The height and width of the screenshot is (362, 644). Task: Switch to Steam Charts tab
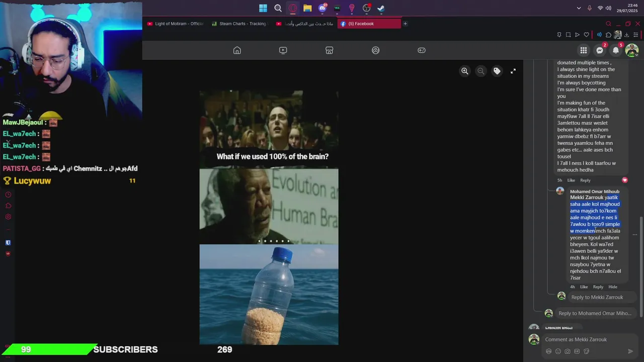pos(239,24)
